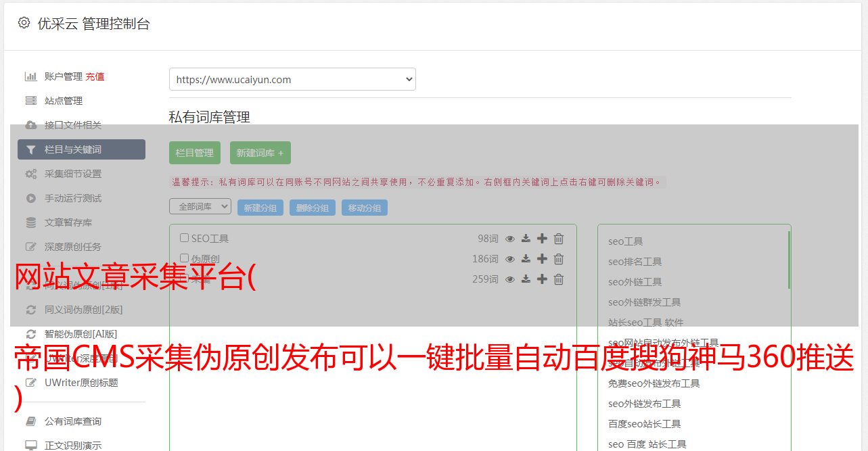Click the green 栏目管理 button
Viewport: 868px width, 451px height.
(x=195, y=153)
